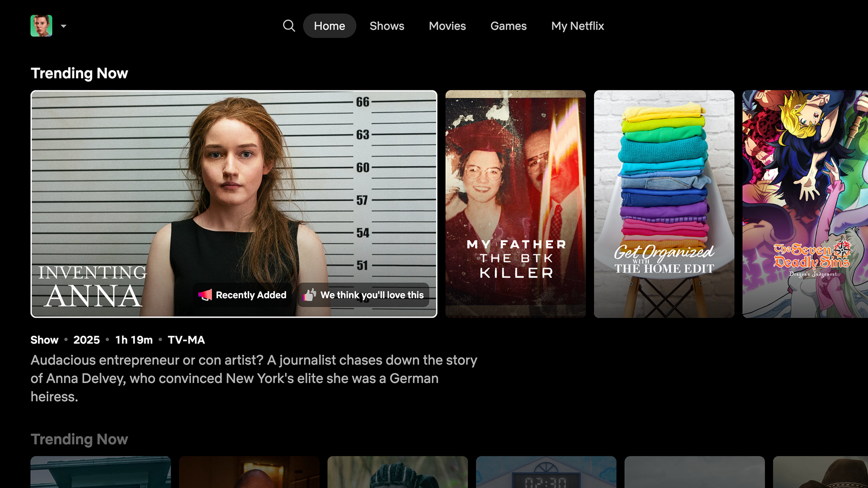Viewport: 868px width, 488px height.
Task: Click the thumbs-up recommendation icon
Action: [310, 295]
